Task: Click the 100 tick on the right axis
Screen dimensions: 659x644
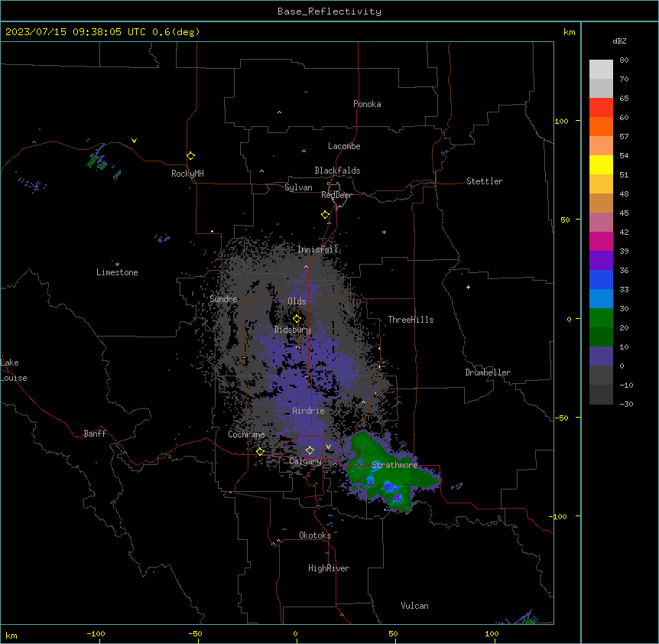Action: point(561,121)
